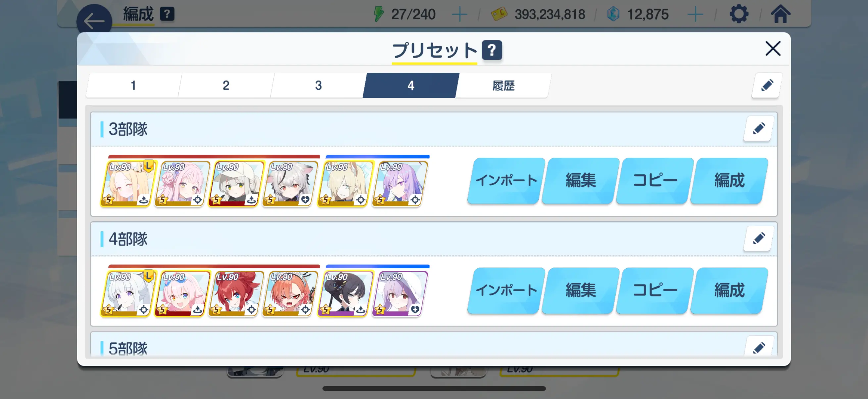Close the プリセット dialog
This screenshot has width=868, height=399.
click(773, 49)
